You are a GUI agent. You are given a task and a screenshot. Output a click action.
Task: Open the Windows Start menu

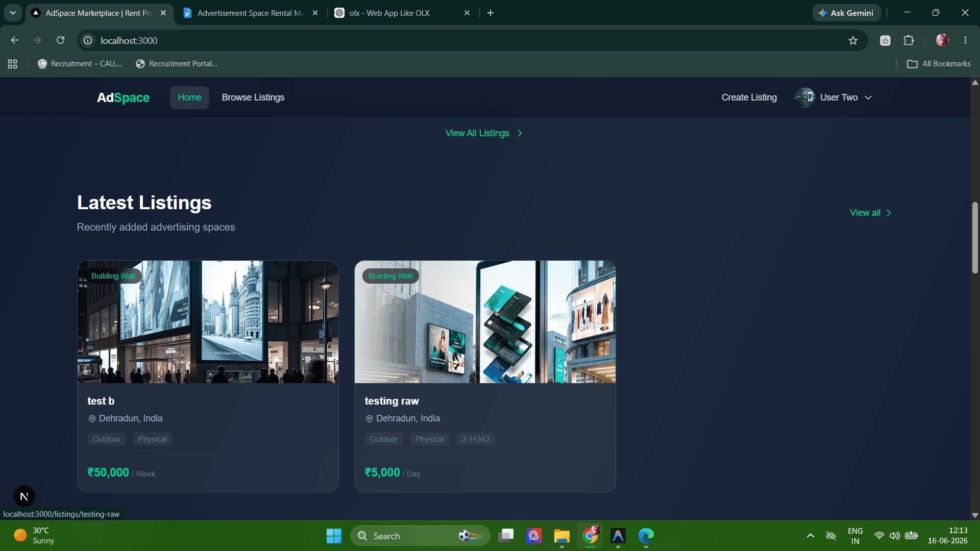click(334, 536)
